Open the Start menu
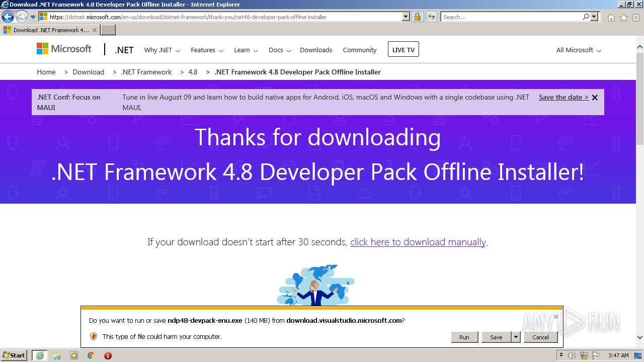This screenshot has height=362, width=644. [14, 355]
